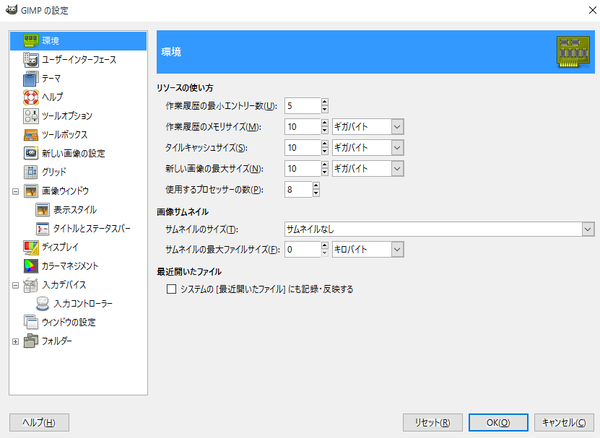The height and width of the screenshot is (438, 600).
Task: Collapse the 画像ウィンドウ tree node
Action: pyautogui.click(x=15, y=191)
